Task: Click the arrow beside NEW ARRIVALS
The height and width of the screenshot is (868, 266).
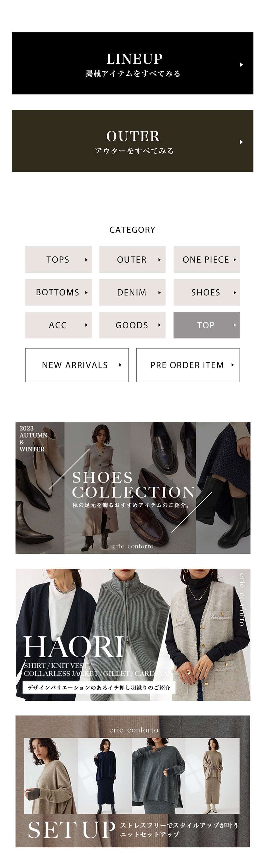Action: (120, 365)
